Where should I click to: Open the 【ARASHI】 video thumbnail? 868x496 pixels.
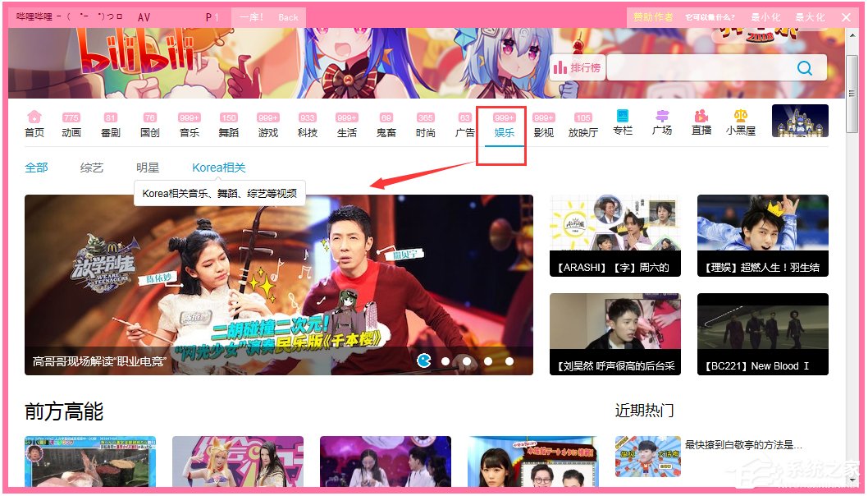(615, 236)
